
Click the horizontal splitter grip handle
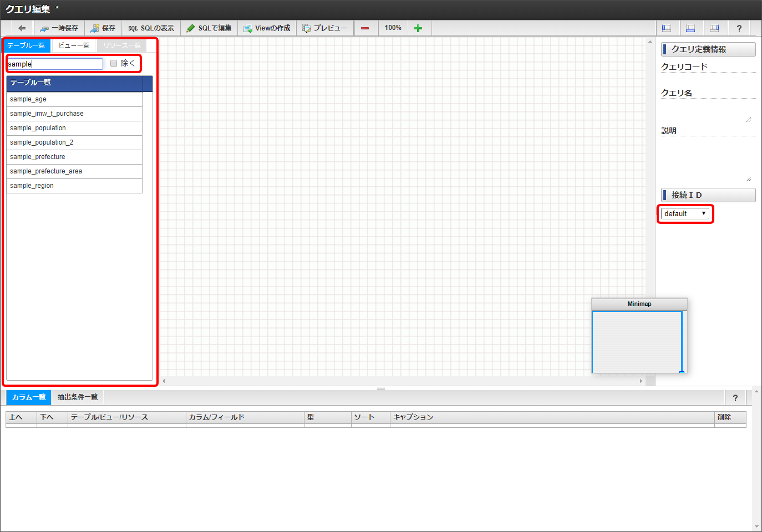pyautogui.click(x=381, y=388)
